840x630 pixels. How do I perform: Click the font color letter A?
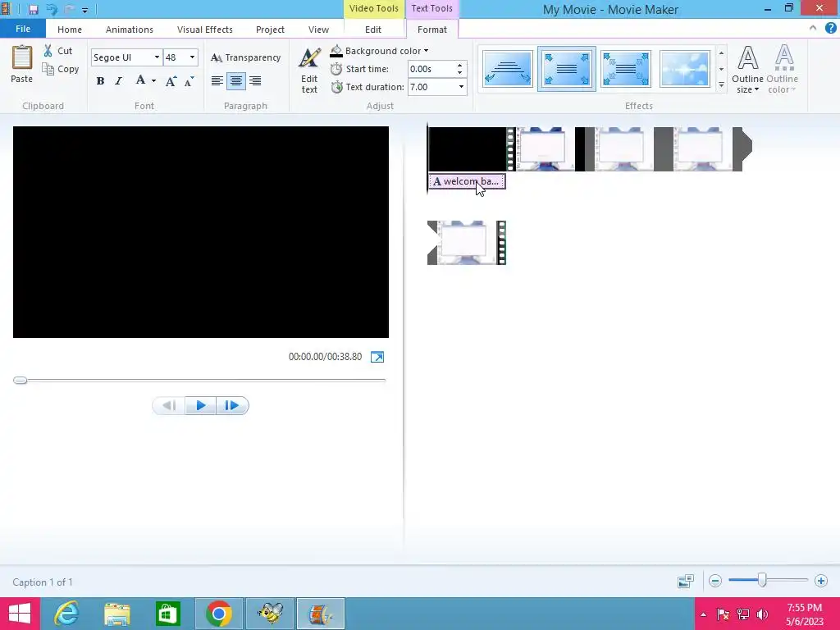click(x=140, y=80)
